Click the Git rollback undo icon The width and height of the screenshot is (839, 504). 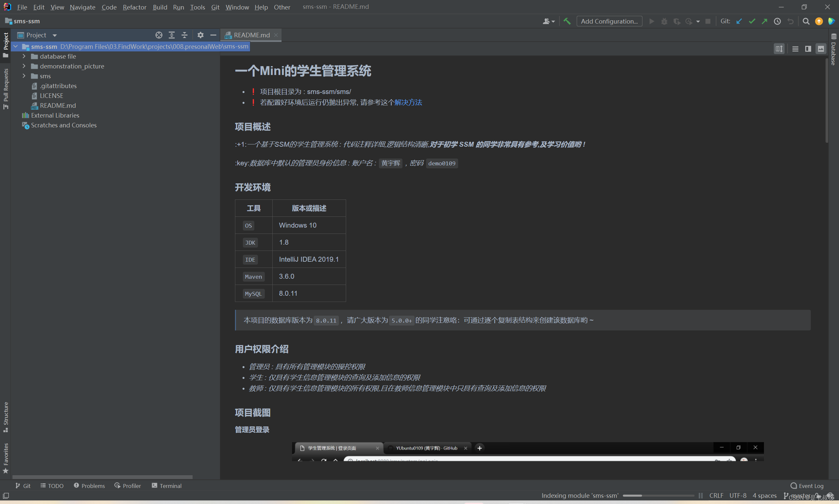(790, 21)
